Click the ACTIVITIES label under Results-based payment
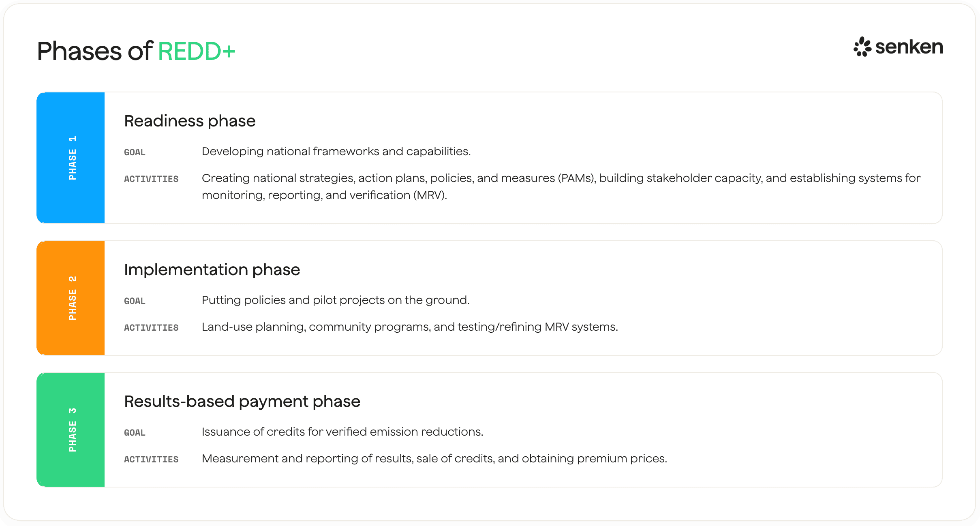This screenshot has height=526, width=980. point(151,459)
